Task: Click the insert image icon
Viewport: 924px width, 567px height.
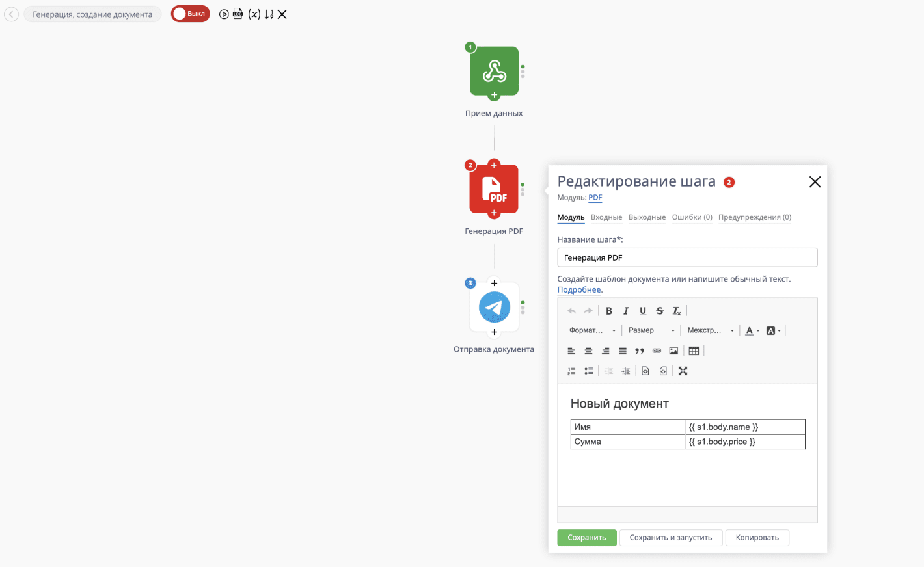Action: (x=673, y=351)
